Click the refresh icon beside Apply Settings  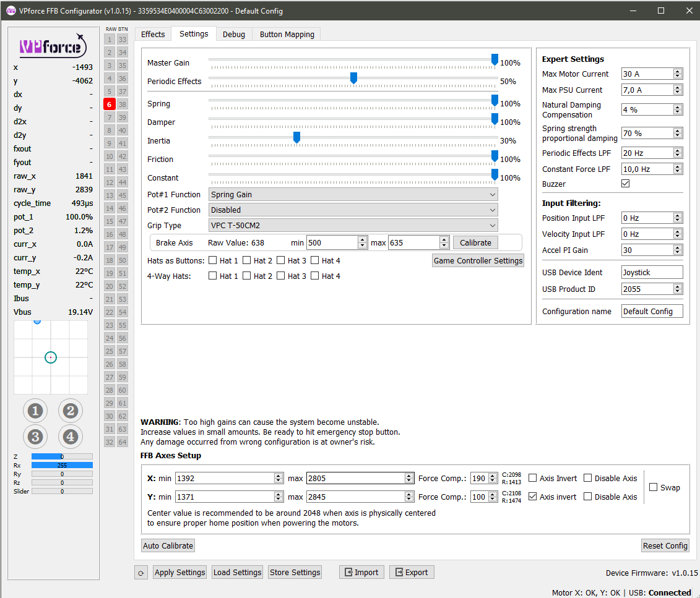coord(140,572)
